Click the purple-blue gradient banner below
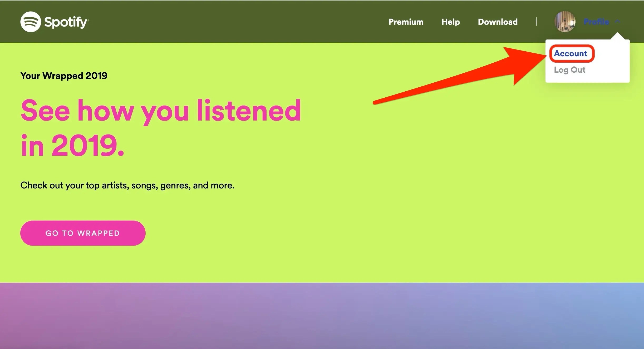644x349 pixels. point(322,316)
